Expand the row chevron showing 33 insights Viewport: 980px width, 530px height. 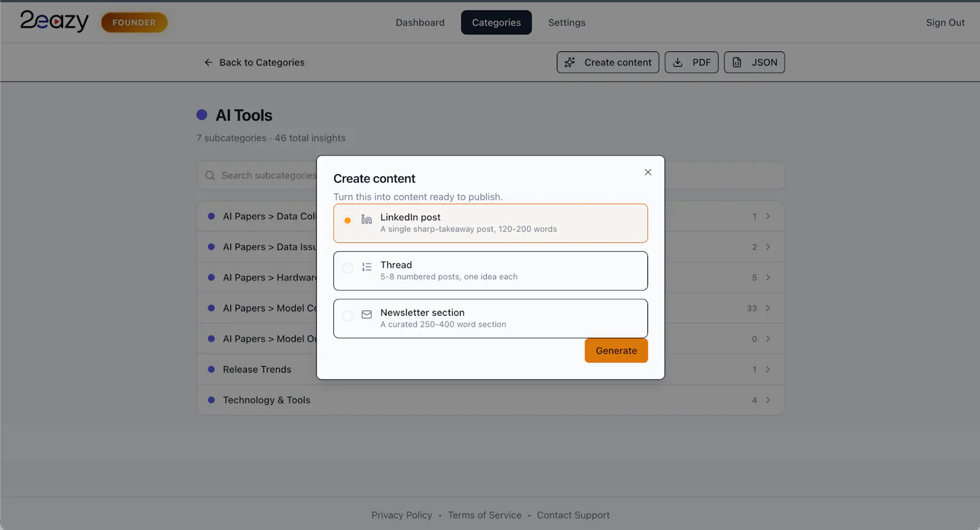pyautogui.click(x=767, y=308)
